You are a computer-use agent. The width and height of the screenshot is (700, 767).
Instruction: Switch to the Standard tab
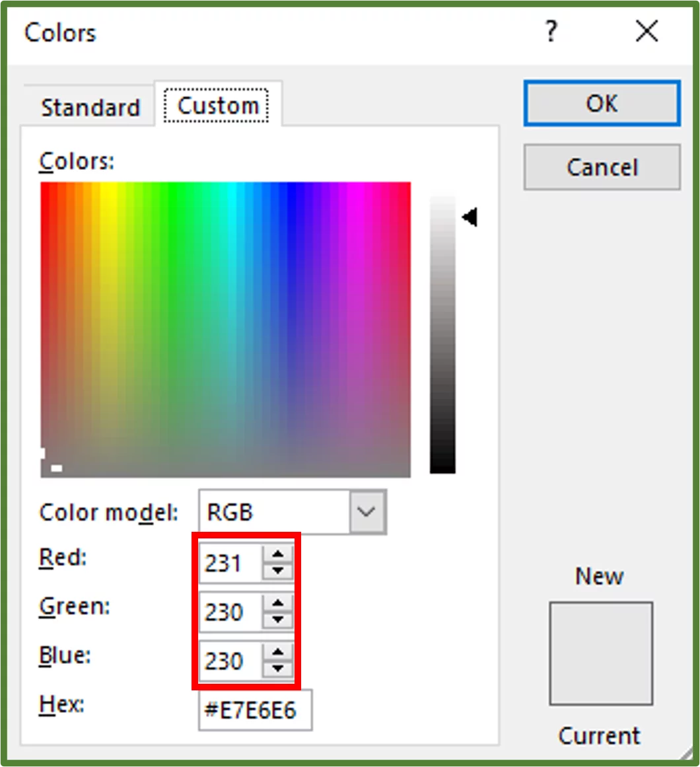point(90,107)
